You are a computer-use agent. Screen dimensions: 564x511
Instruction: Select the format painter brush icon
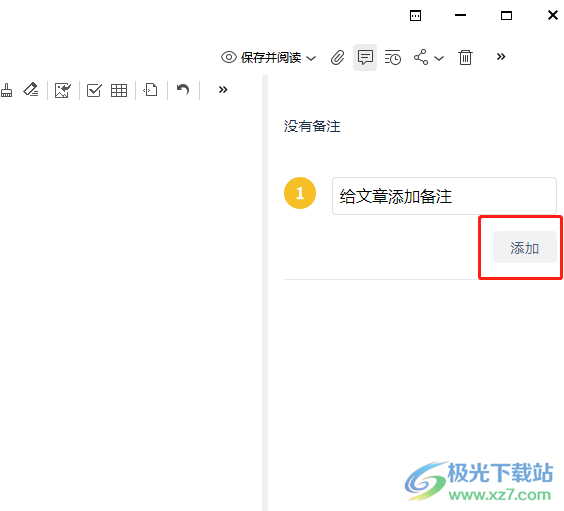coord(6,90)
